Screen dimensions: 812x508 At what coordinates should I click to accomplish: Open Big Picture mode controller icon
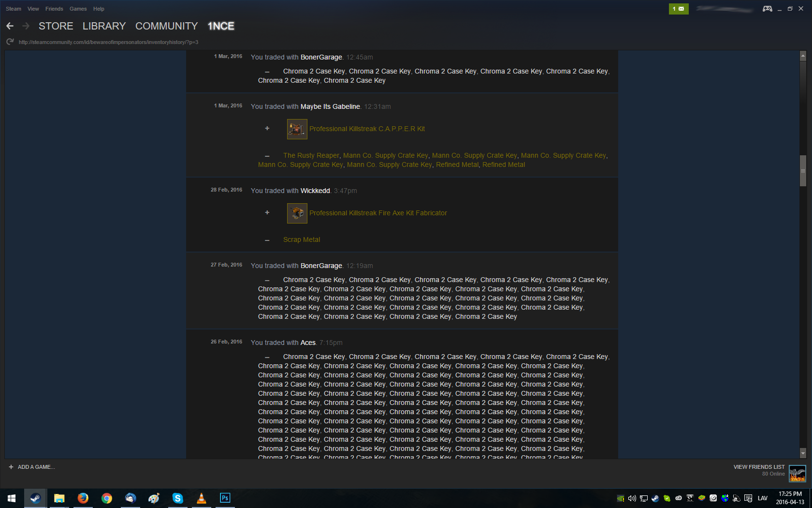coord(767,9)
